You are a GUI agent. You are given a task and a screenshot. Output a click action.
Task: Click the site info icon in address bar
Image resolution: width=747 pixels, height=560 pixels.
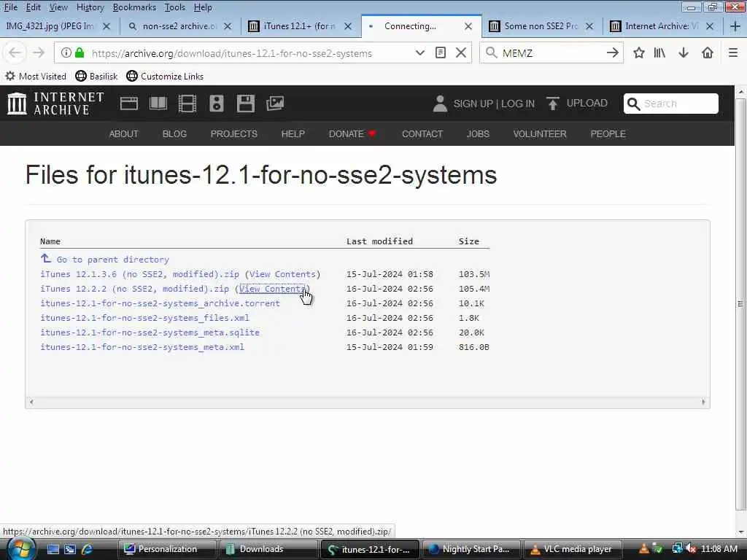[x=66, y=52]
